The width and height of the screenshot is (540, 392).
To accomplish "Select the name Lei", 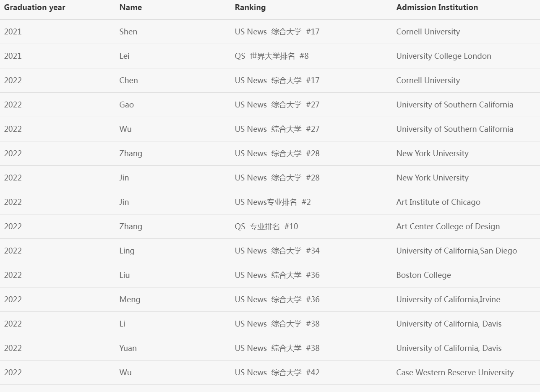I will click(125, 56).
